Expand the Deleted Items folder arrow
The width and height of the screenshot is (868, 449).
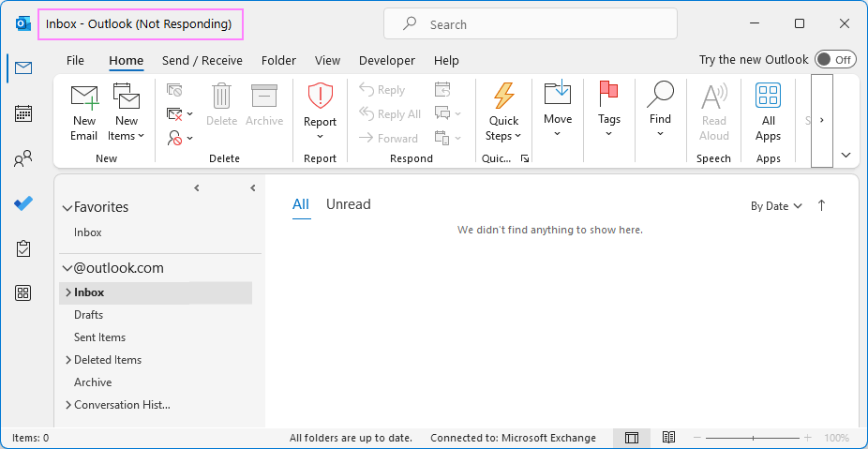(x=68, y=360)
